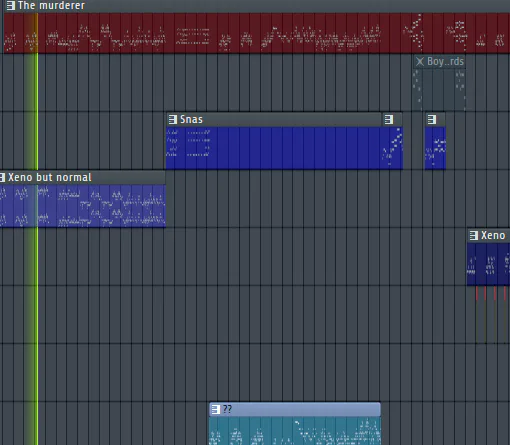This screenshot has width=510, height=445.
Task: Click the muted X icon on Boy..rds clip
Action: (420, 61)
